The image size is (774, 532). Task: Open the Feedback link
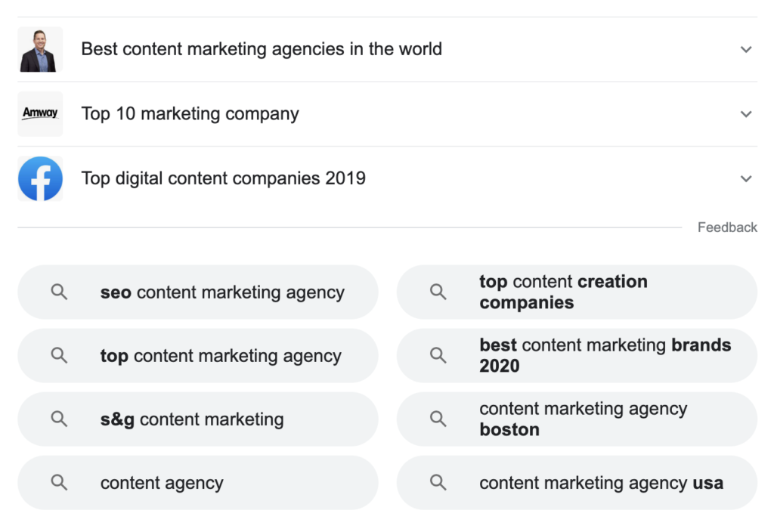tap(727, 227)
